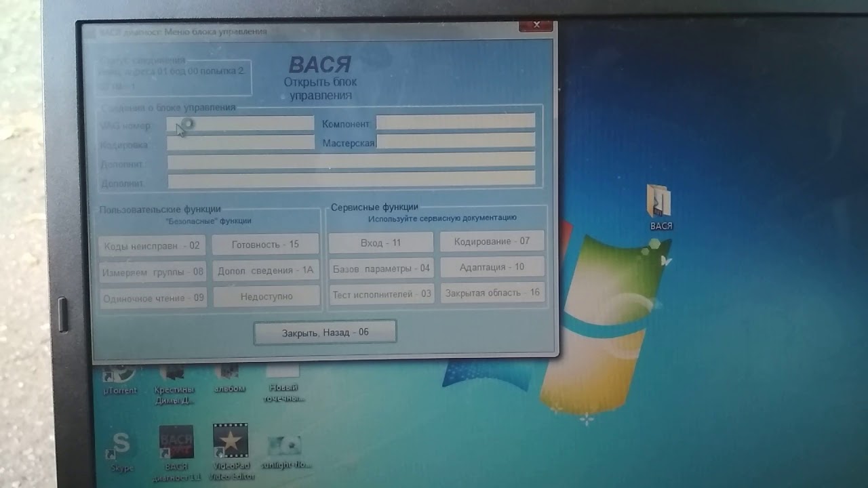This screenshot has height=488, width=868.
Task: Open the ВАСЯ folder on the desktop
Action: pyautogui.click(x=660, y=206)
